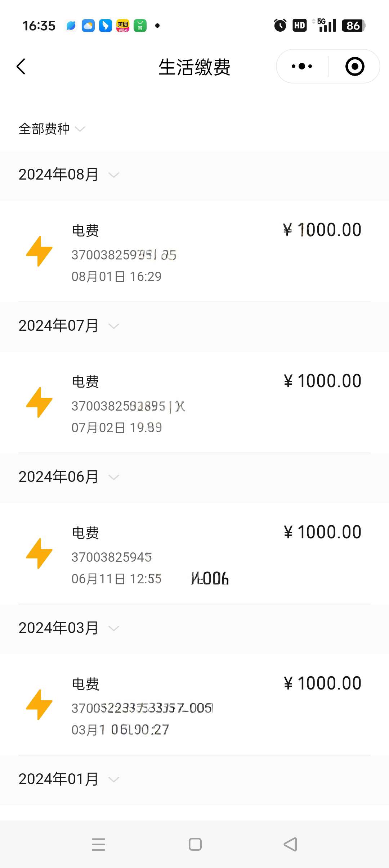The height and width of the screenshot is (868, 389).
Task: Tap the mini-program close circle icon
Action: coord(355,66)
